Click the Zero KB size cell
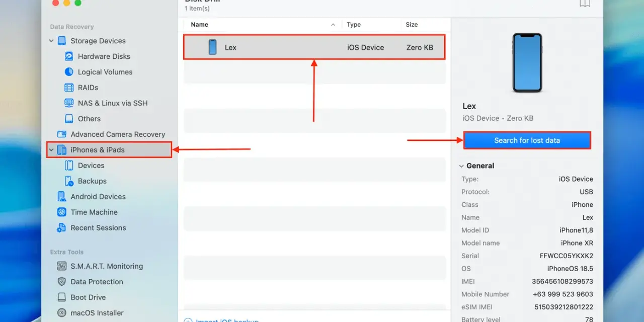 coord(420,47)
